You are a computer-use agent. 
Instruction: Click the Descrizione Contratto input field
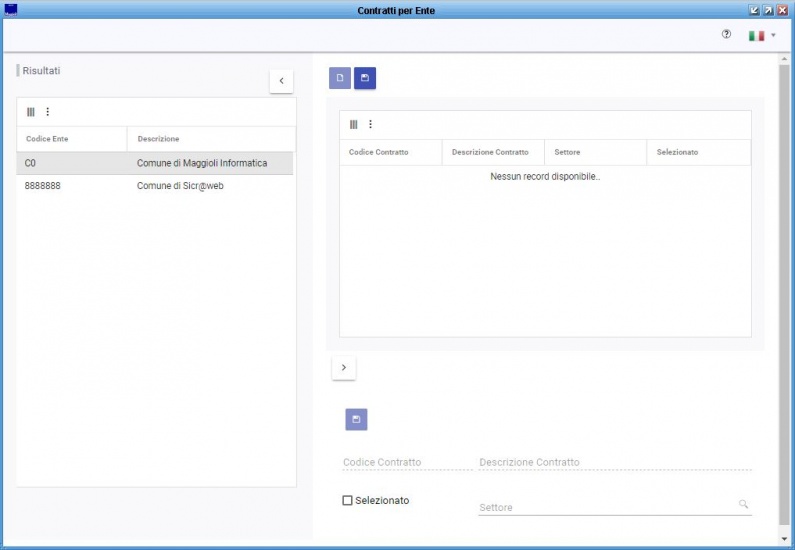(615, 462)
